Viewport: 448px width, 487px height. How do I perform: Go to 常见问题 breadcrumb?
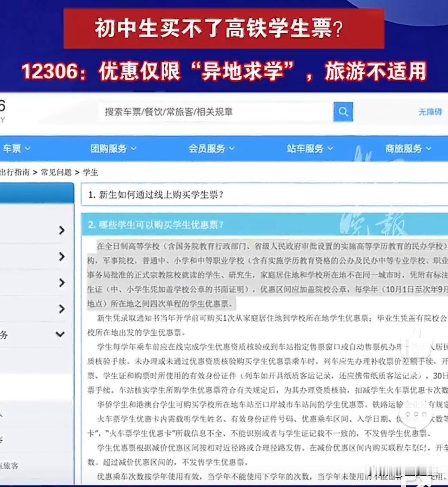coord(56,172)
